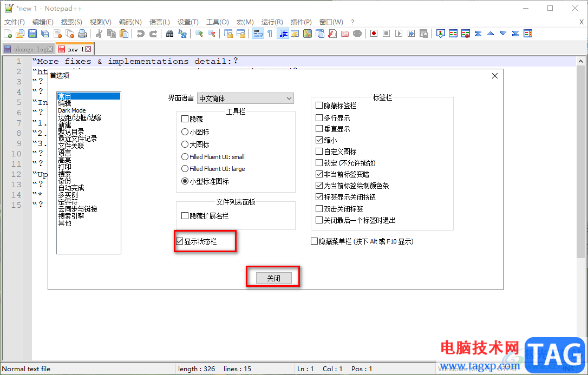Click the Save All toolbar icon
This screenshot has height=375, width=588.
coord(45,34)
